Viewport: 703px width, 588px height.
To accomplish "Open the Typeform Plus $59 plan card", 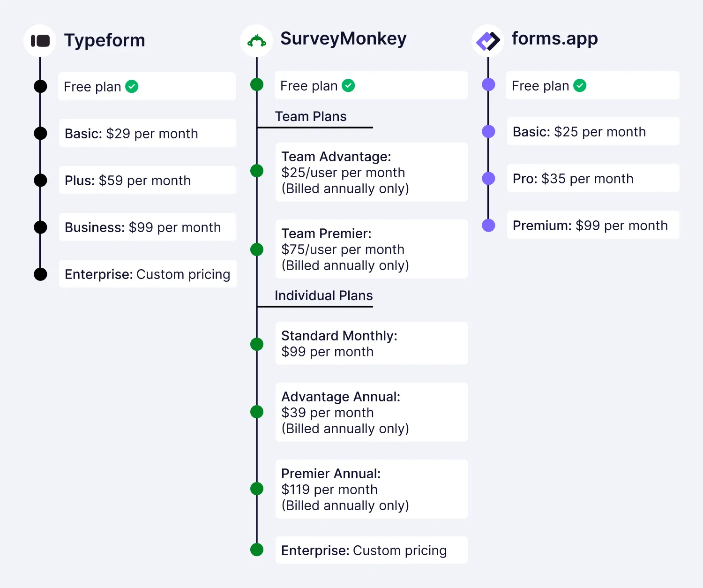I will (147, 180).
